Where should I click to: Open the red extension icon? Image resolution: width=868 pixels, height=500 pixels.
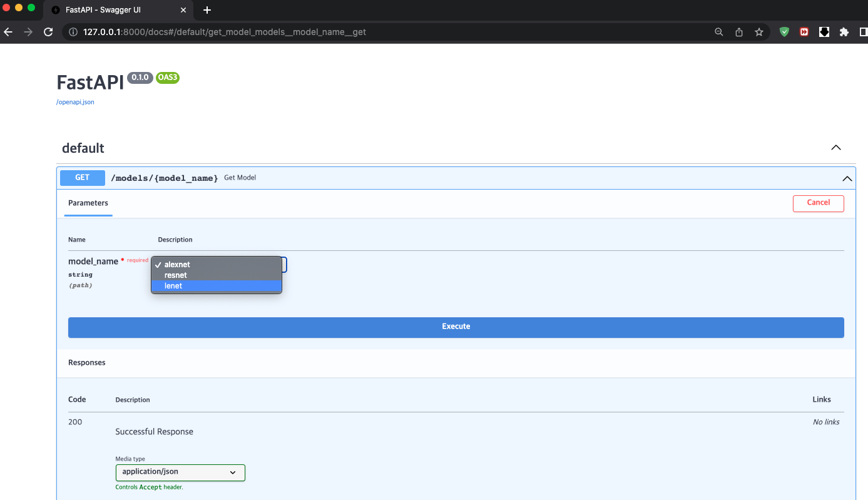click(x=804, y=32)
